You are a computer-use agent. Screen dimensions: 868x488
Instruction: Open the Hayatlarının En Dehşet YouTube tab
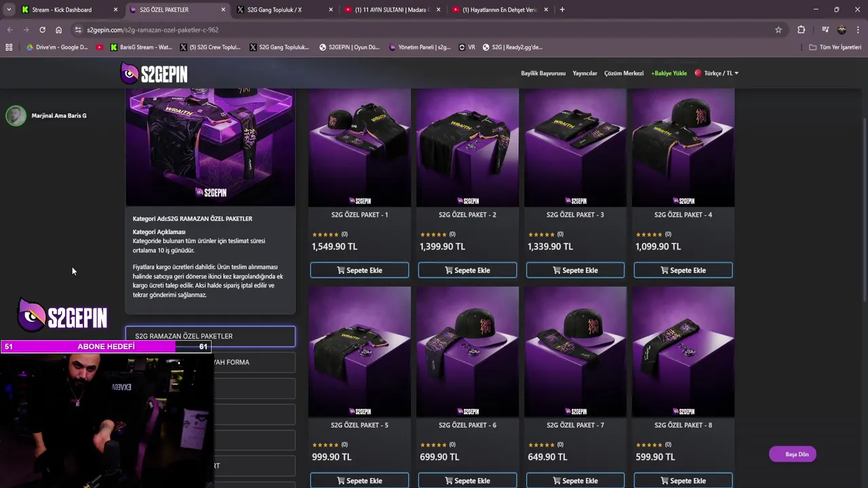click(498, 9)
